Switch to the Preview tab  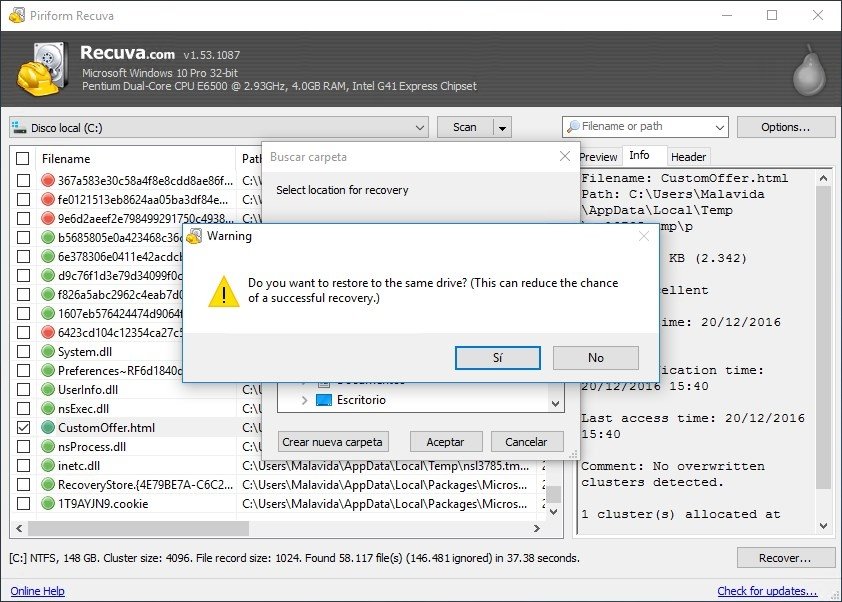[x=598, y=157]
